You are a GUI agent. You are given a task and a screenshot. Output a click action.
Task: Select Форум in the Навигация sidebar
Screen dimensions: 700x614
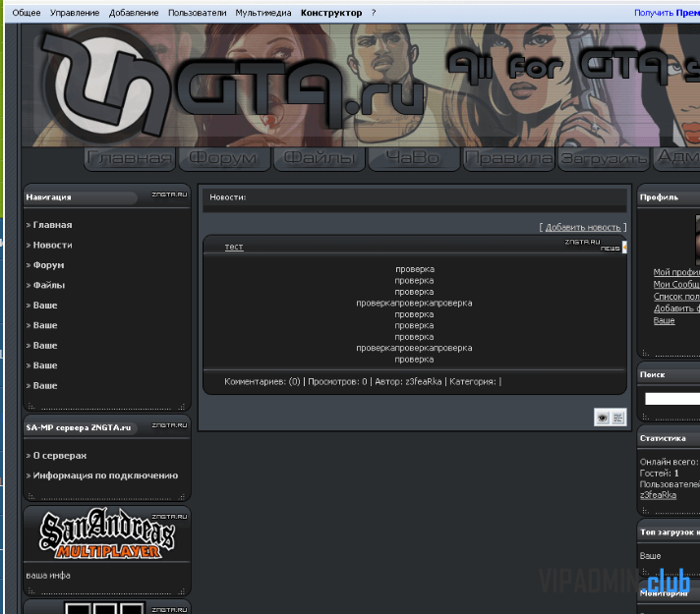pyautogui.click(x=48, y=265)
